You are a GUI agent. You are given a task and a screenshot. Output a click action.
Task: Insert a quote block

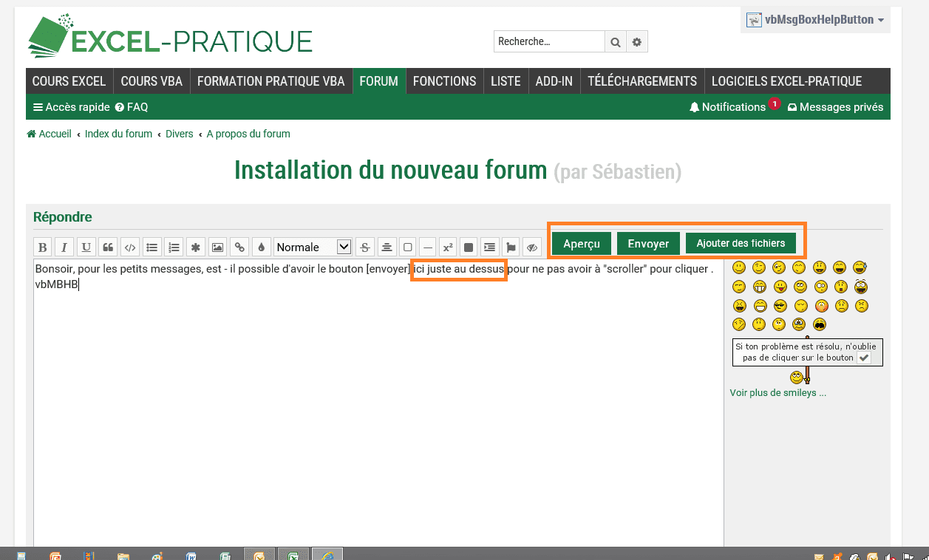(x=108, y=247)
